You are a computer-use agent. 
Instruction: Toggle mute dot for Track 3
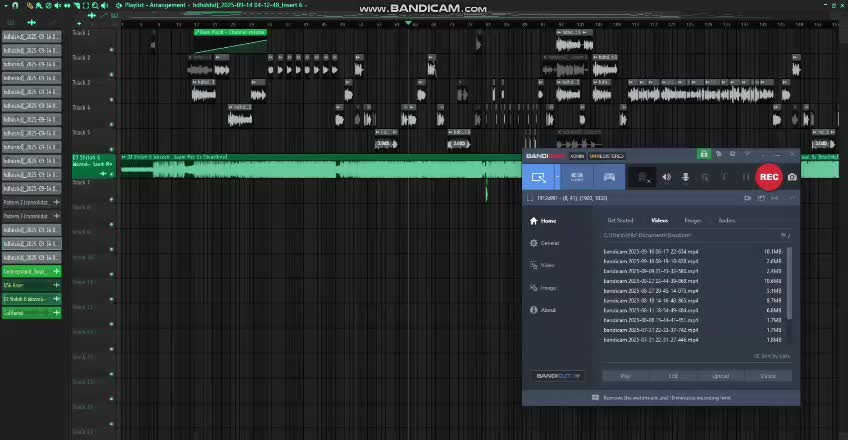111,99
